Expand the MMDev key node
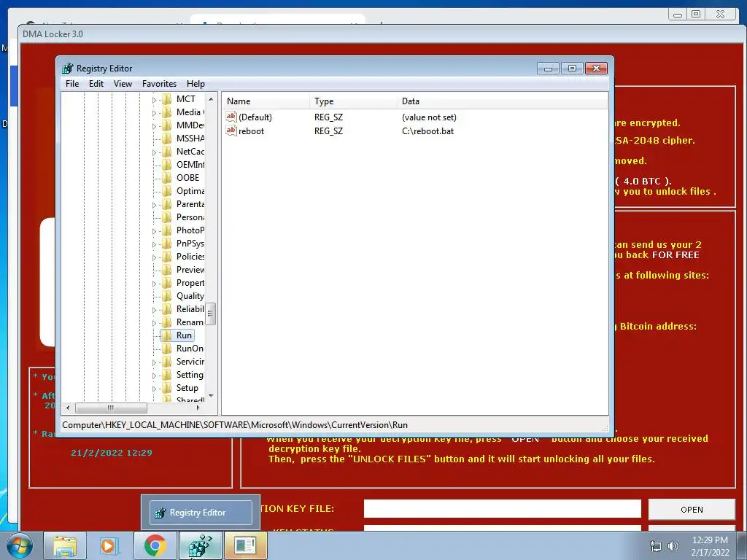Image resolution: width=747 pixels, height=560 pixels. [154, 126]
